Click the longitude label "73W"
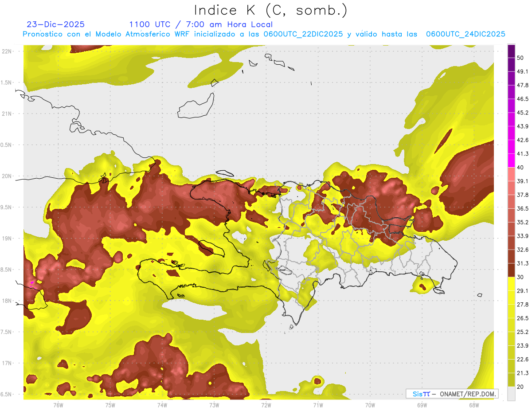This screenshot has width=532, height=411. [x=214, y=405]
